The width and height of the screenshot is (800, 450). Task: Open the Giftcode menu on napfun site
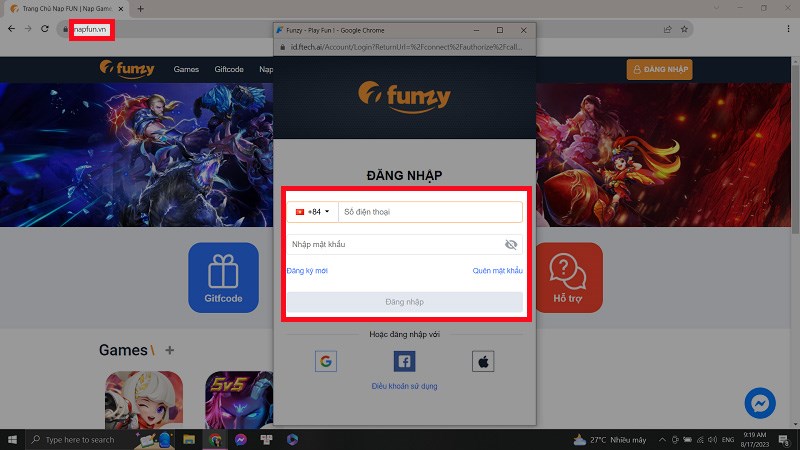[x=229, y=69]
